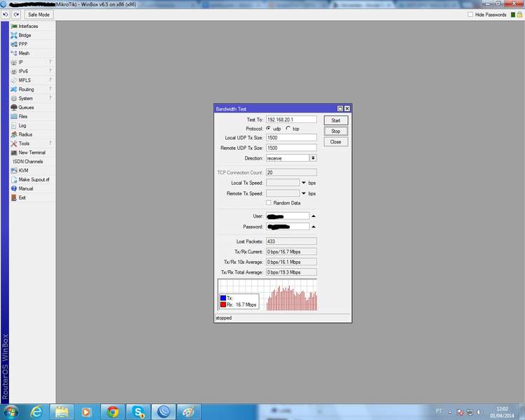
Task: Expand the Routing submenu arrow
Action: pos(50,89)
